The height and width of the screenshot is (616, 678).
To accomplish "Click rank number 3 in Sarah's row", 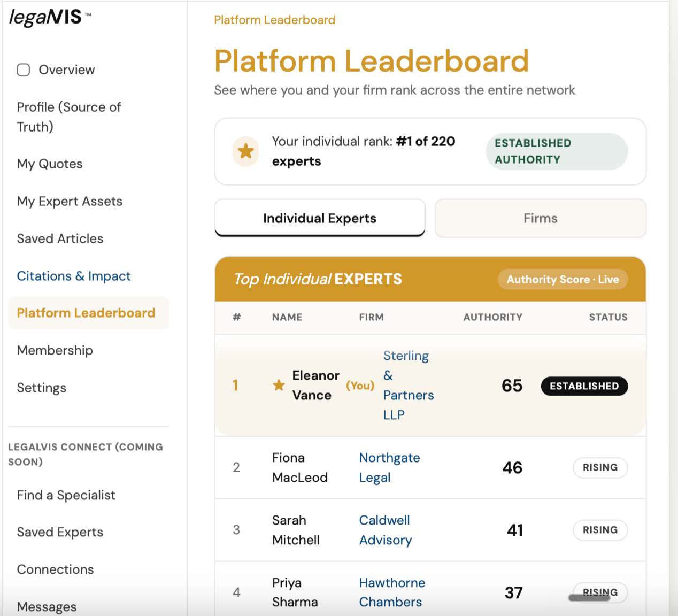I will pos(236,530).
